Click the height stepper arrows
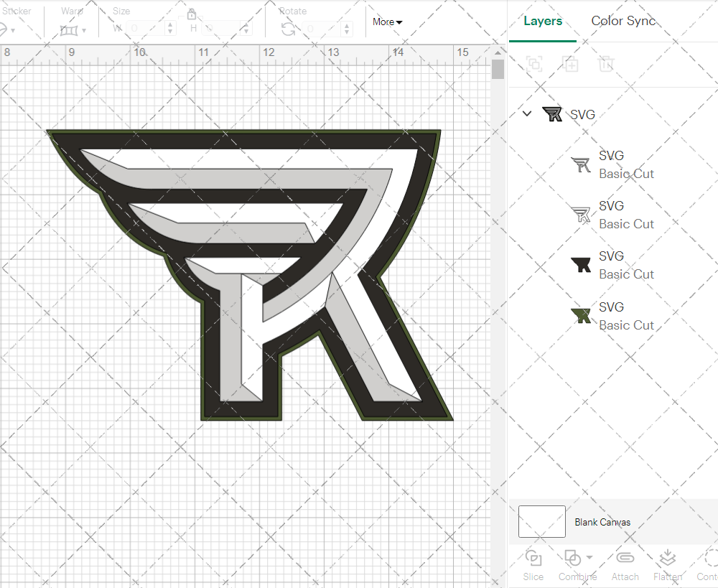This screenshot has height=588, width=718. 246,29
